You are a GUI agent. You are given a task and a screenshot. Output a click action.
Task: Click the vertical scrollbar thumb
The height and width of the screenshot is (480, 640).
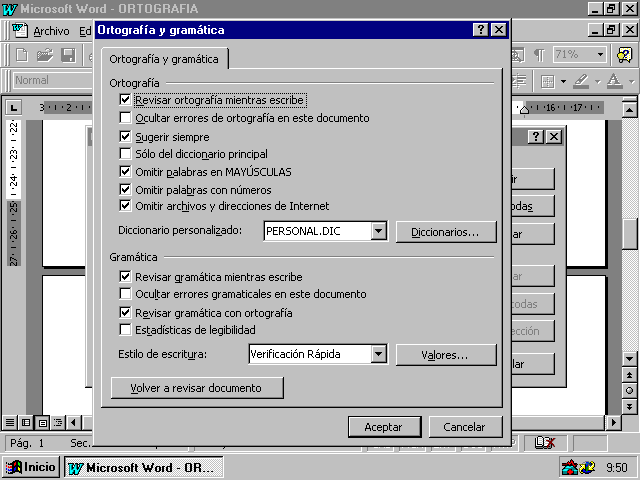click(x=629, y=233)
